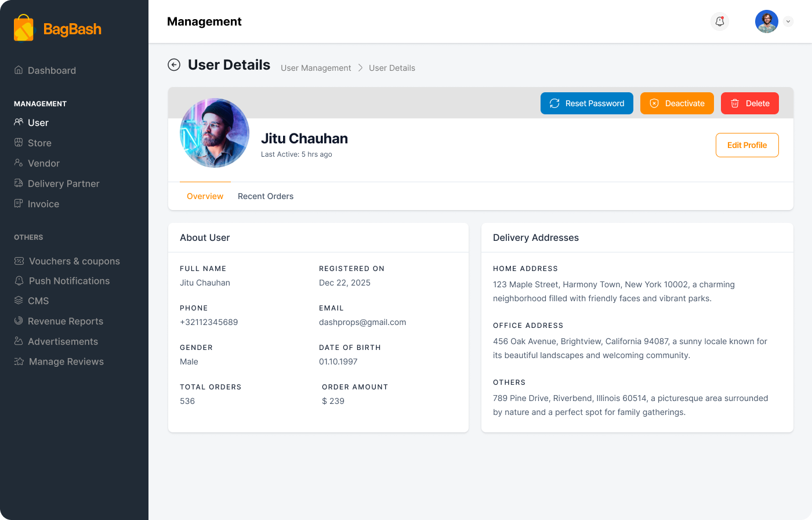Click the Invoice icon in sidebar

[19, 204]
